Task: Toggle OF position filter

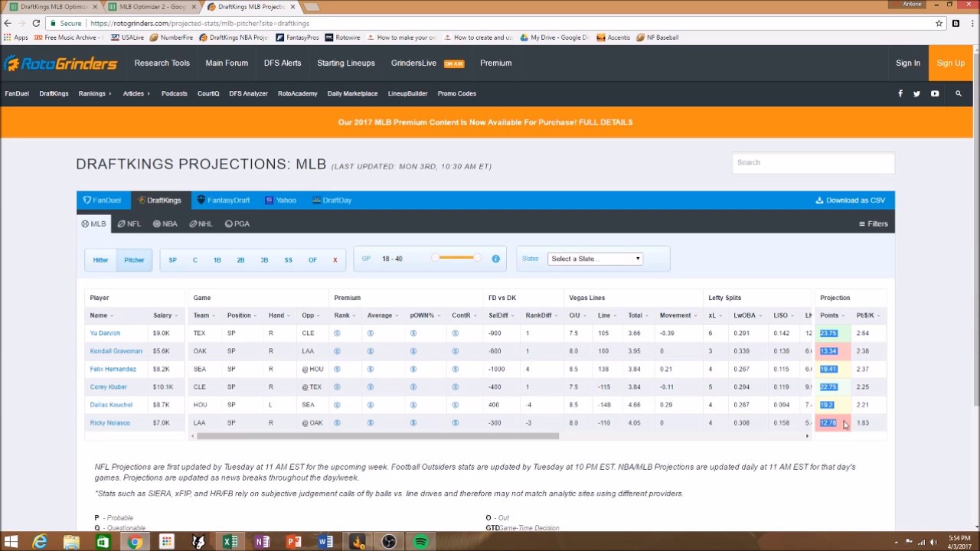Action: point(312,259)
